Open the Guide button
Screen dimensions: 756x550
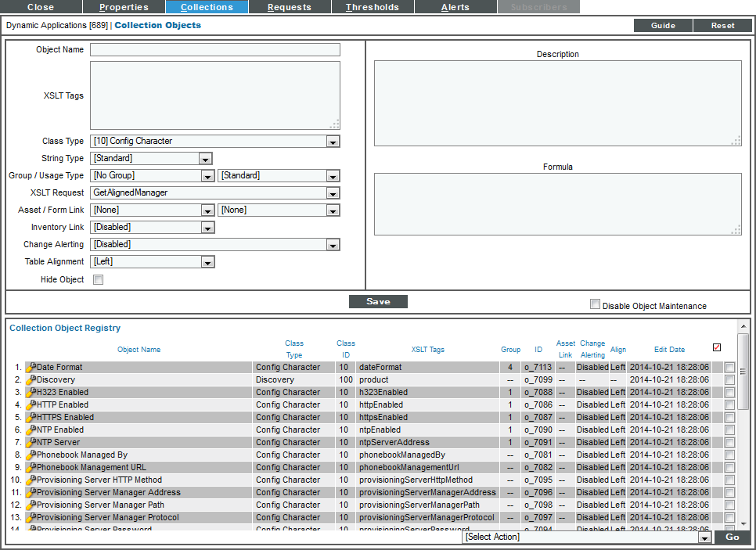click(x=662, y=25)
